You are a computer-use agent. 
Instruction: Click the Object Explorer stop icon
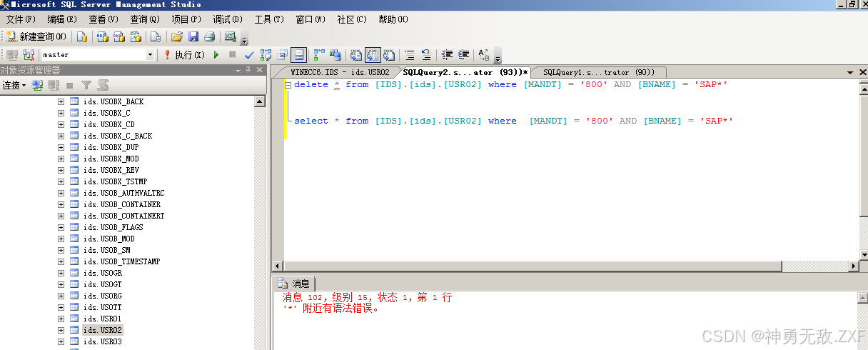pos(70,85)
